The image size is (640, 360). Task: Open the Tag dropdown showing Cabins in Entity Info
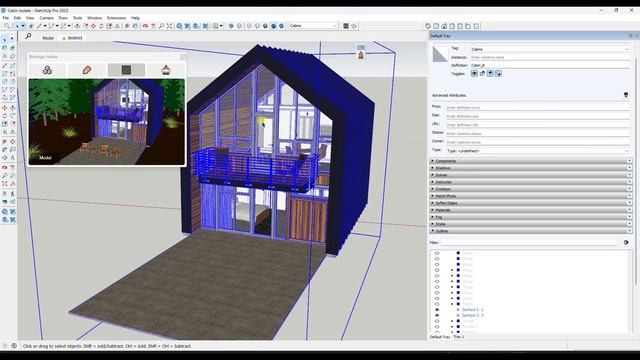(x=550, y=49)
